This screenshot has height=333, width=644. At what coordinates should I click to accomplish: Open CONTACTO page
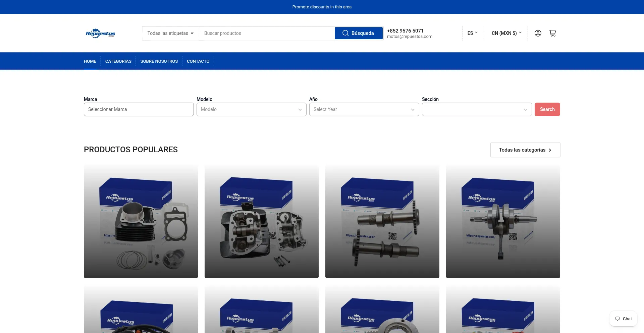198,61
